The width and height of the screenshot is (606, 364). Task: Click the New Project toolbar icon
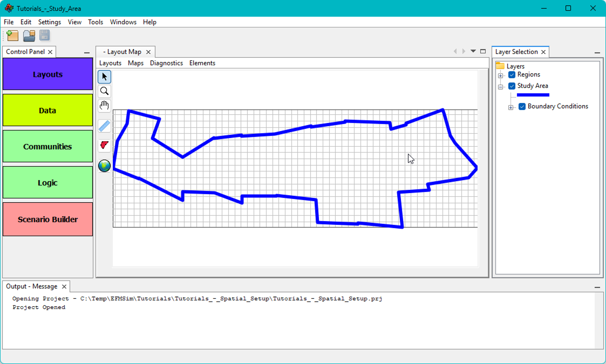(x=13, y=36)
